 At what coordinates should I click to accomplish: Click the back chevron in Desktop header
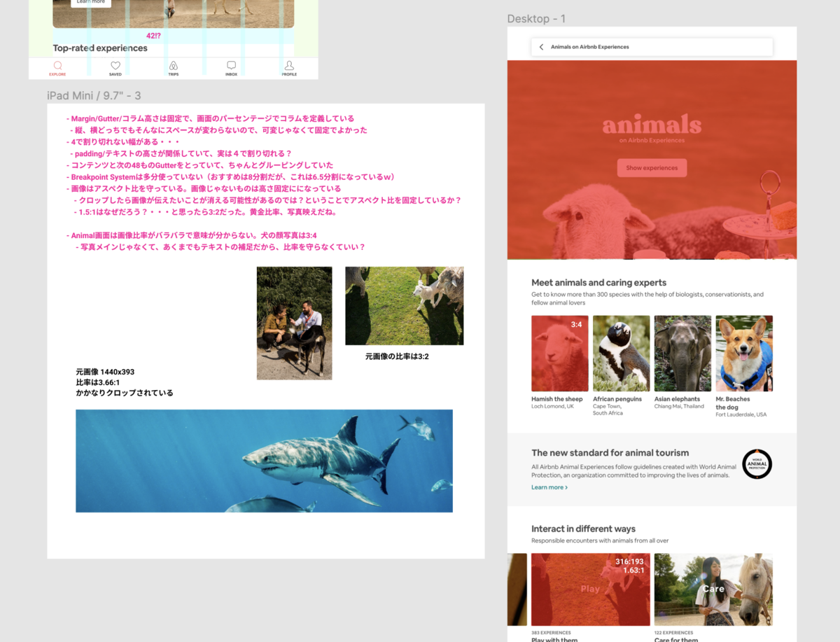pyautogui.click(x=541, y=47)
